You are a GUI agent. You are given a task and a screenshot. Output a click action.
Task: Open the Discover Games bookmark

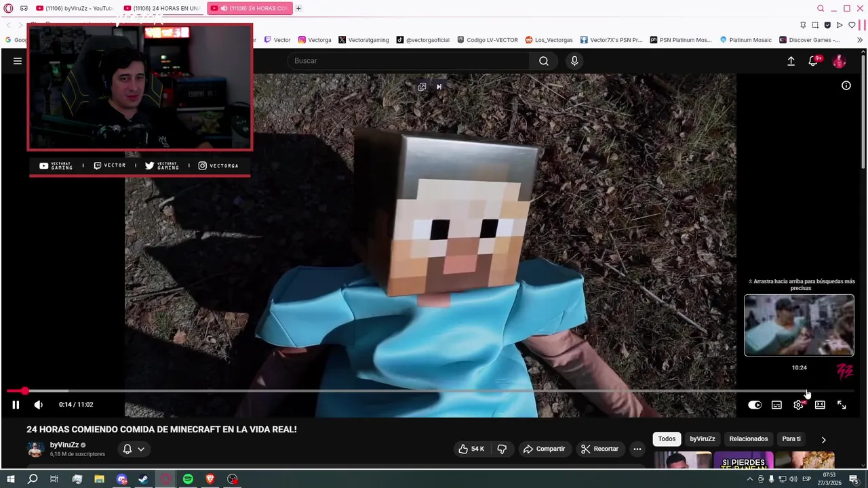click(810, 40)
